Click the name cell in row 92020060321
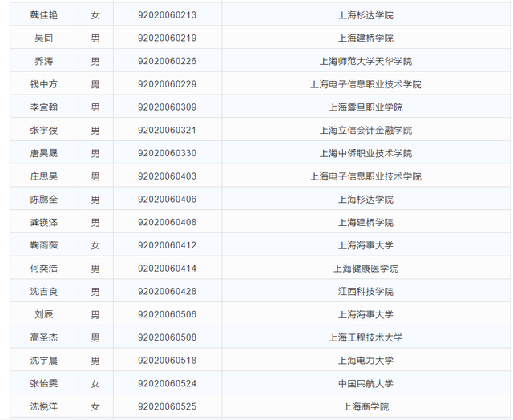The height and width of the screenshot is (420, 513). tap(44, 131)
